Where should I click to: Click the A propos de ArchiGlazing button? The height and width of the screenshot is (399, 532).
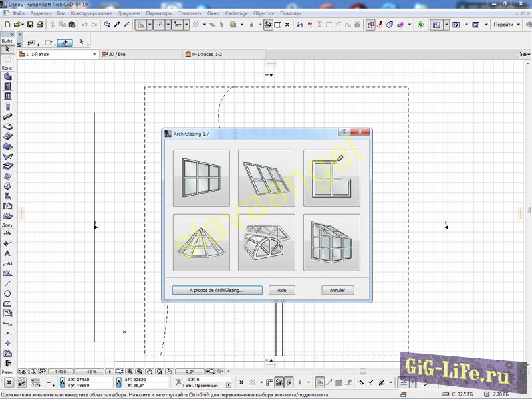217,290
